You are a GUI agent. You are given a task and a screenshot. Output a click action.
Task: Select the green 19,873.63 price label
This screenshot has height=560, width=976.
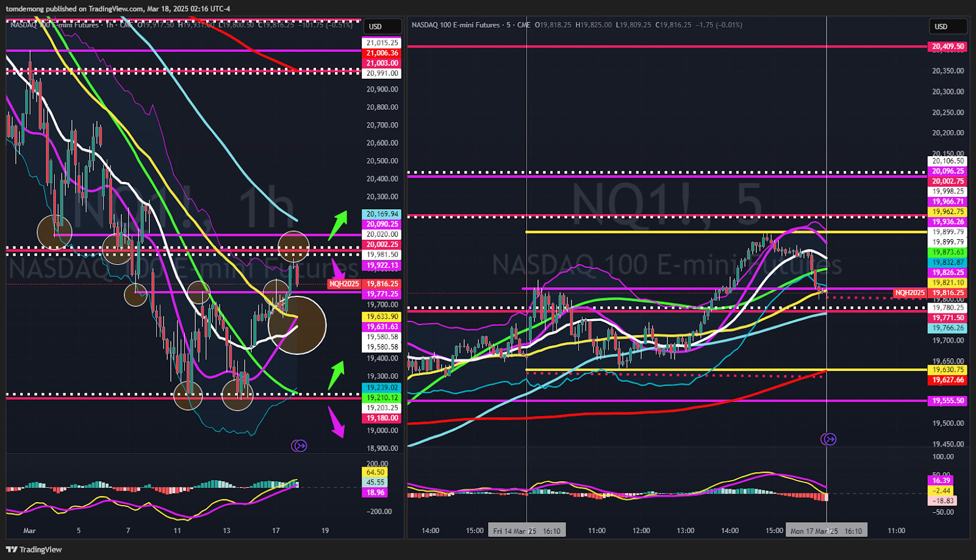coord(948,253)
